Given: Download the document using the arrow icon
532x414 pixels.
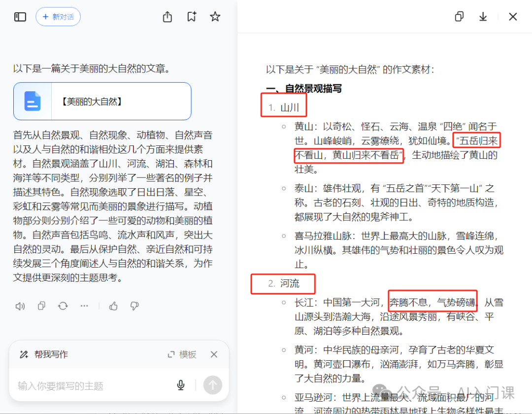Looking at the screenshot, I should coord(483,16).
